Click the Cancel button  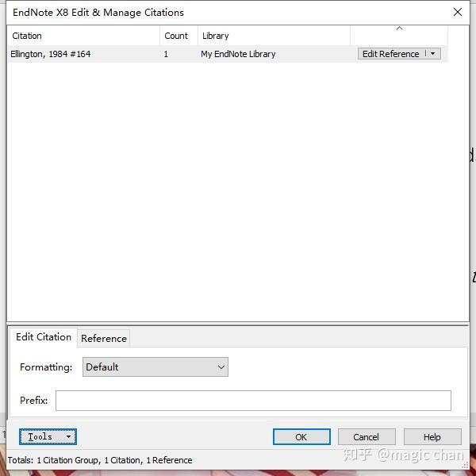(367, 437)
